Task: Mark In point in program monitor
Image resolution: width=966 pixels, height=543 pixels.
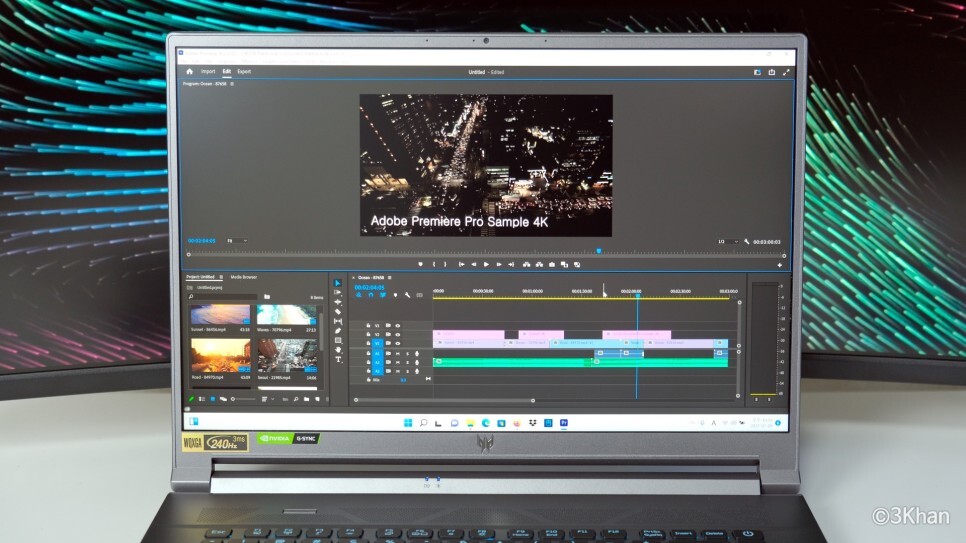Action: 434,264
